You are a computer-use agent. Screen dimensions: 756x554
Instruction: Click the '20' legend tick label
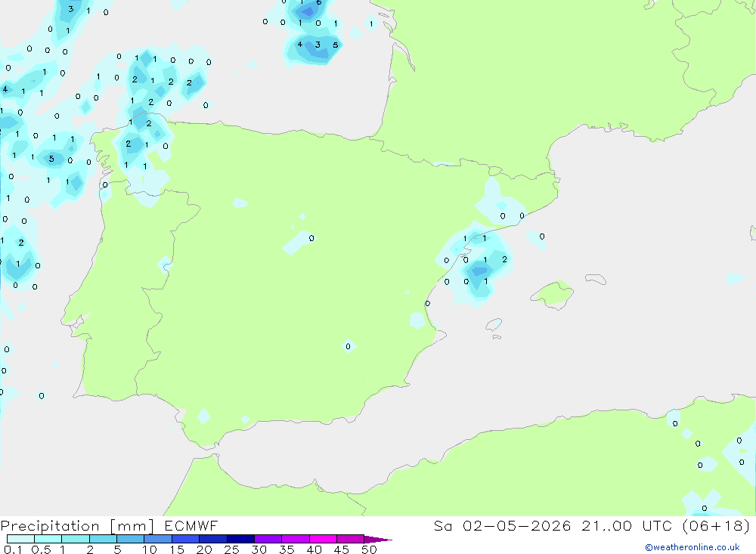point(204,549)
